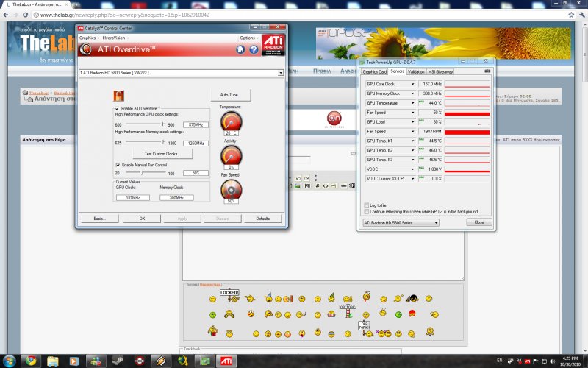Click the GPU clock slider handle

[x=163, y=124]
